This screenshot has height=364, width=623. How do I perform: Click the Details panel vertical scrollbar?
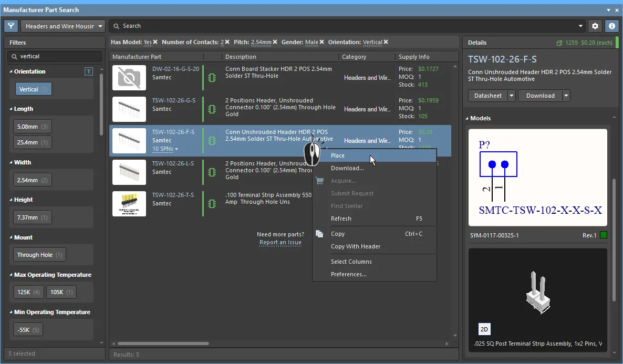tap(614, 241)
